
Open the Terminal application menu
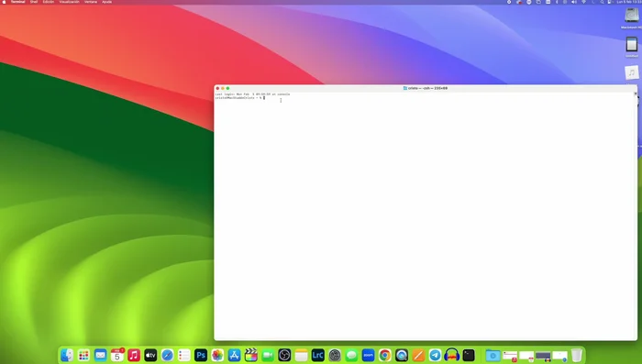pyautogui.click(x=18, y=2)
